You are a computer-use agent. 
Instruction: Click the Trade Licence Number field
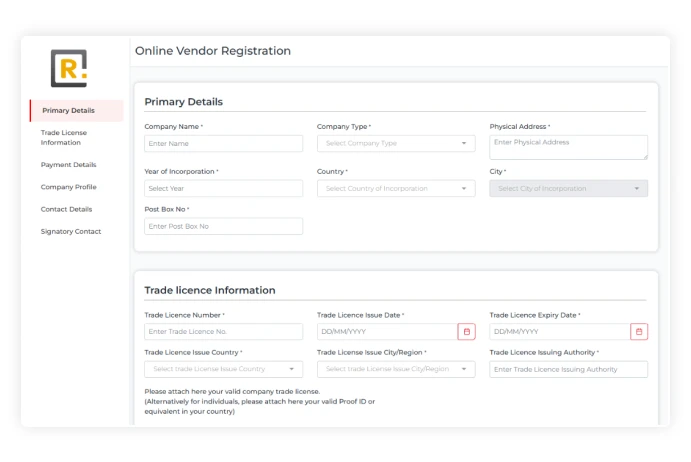[x=223, y=331]
